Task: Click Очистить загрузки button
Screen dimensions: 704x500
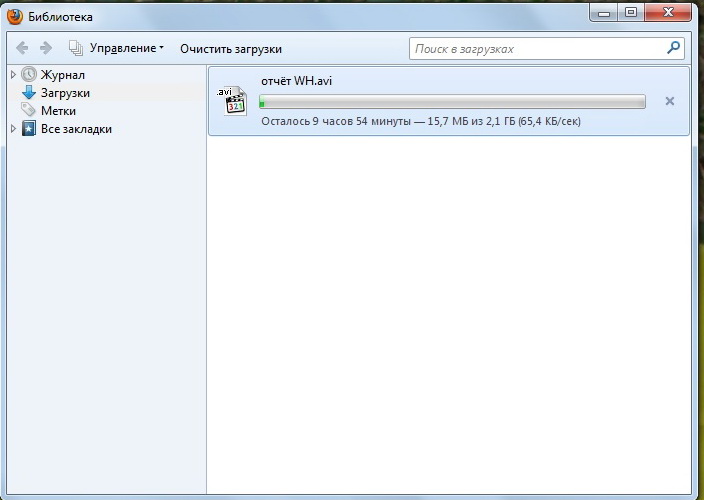Action: (x=231, y=49)
